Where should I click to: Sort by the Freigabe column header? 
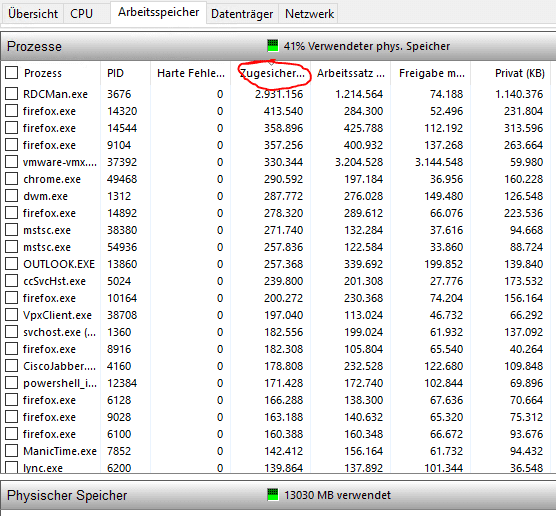[x=432, y=73]
